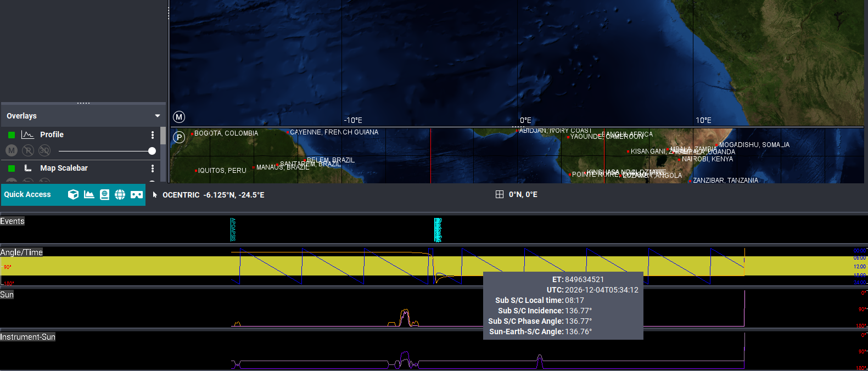Select the APOAPSIS event marker
868x371 pixels.
click(x=233, y=229)
